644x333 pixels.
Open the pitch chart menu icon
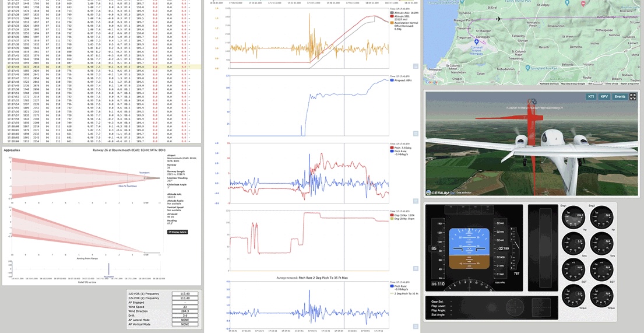[x=416, y=201]
